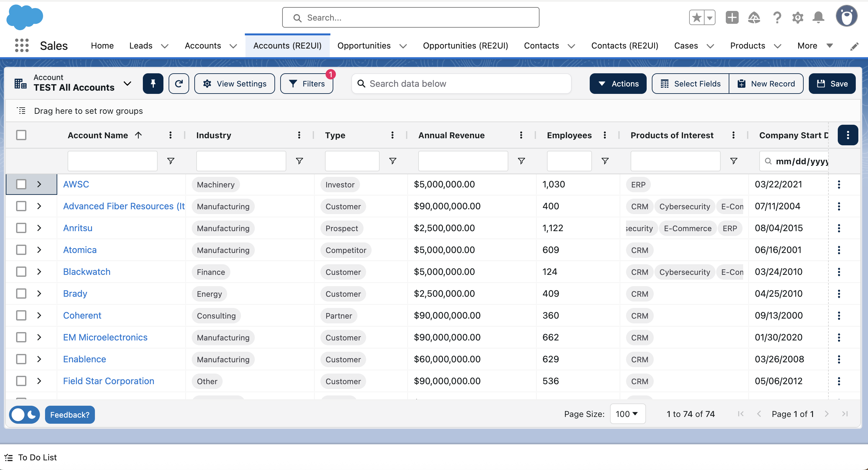Open the More navigation menu
The image size is (868, 470).
(x=815, y=46)
